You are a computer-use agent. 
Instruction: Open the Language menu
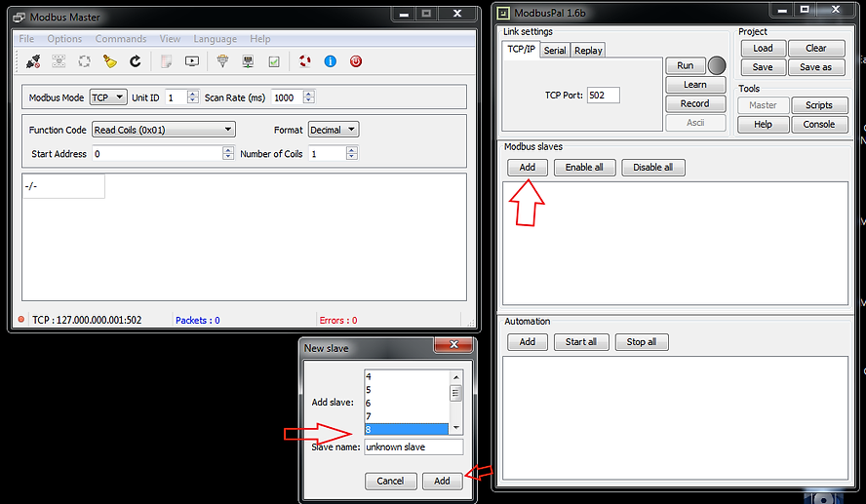[215, 39]
